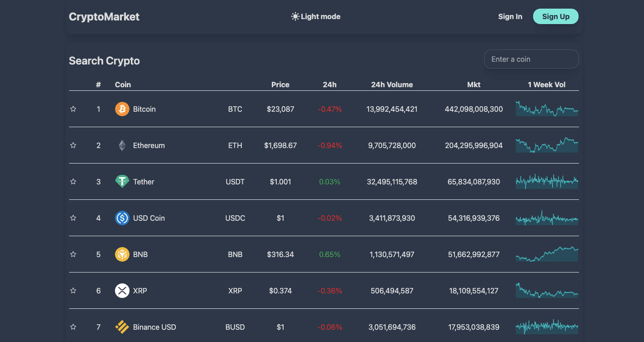Click the 442,098,008,300 Bitcoin market cap
The image size is (644, 342).
pos(474,109)
